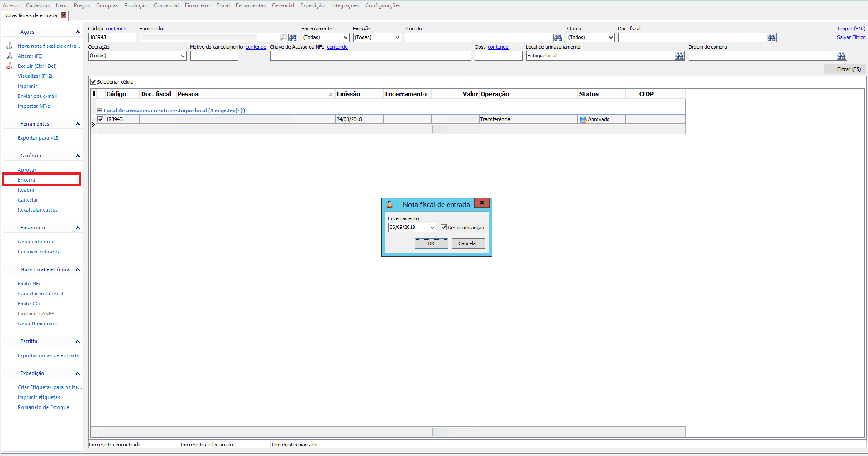This screenshot has height=456, width=868.
Task: Click the Aprovado status icon in row
Action: pos(583,119)
